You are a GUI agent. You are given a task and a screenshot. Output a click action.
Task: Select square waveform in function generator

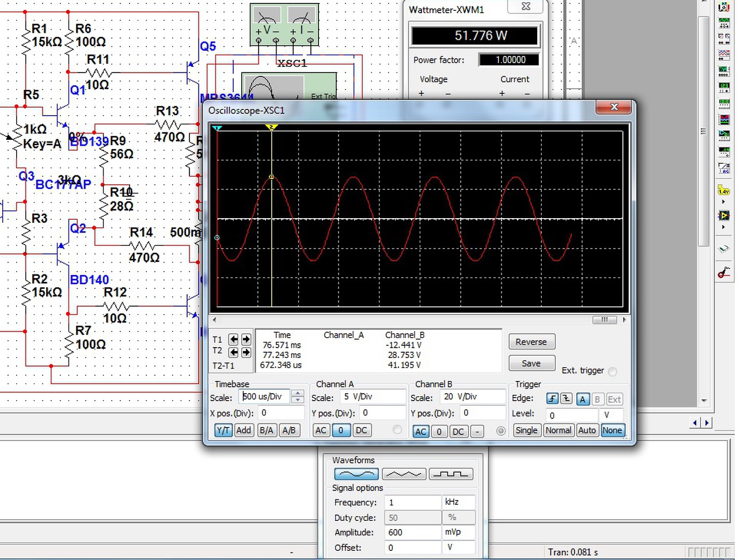click(x=451, y=474)
